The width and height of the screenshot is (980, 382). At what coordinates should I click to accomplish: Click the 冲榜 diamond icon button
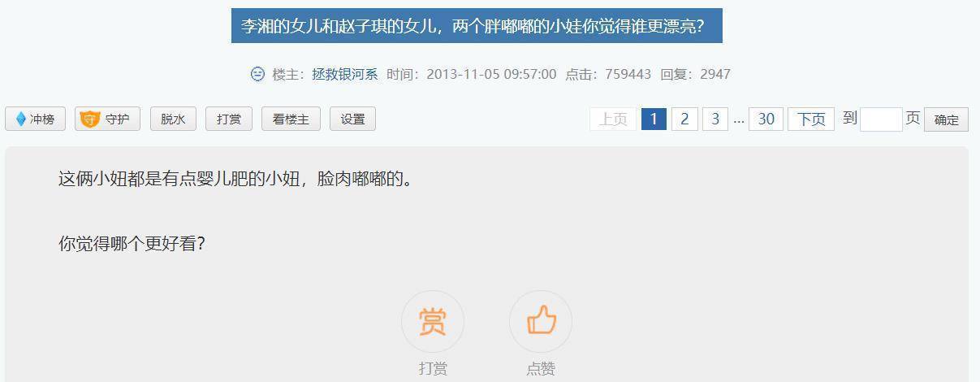pyautogui.click(x=36, y=119)
